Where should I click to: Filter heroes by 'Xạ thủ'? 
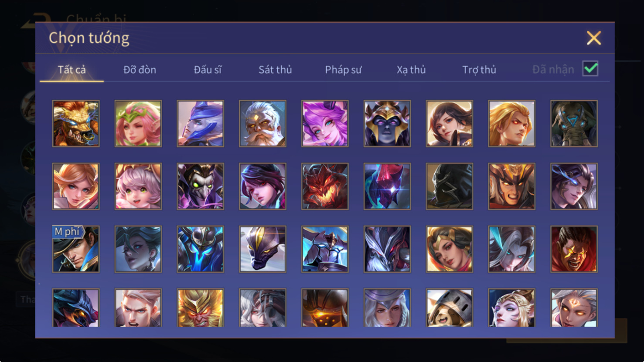point(411,70)
